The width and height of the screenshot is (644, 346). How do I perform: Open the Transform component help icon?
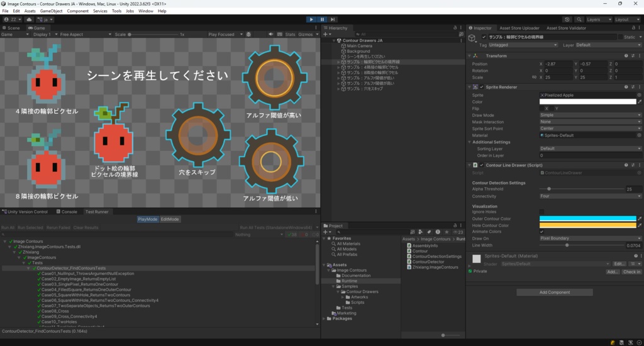tap(626, 56)
